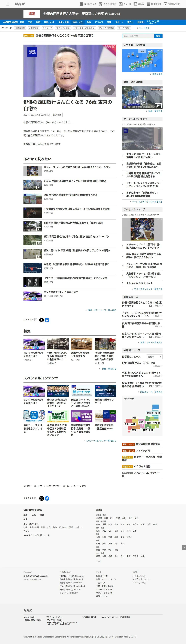The image size is (186, 644).
Task: Share on X near page breadcrumb
Action: [x=42, y=498]
